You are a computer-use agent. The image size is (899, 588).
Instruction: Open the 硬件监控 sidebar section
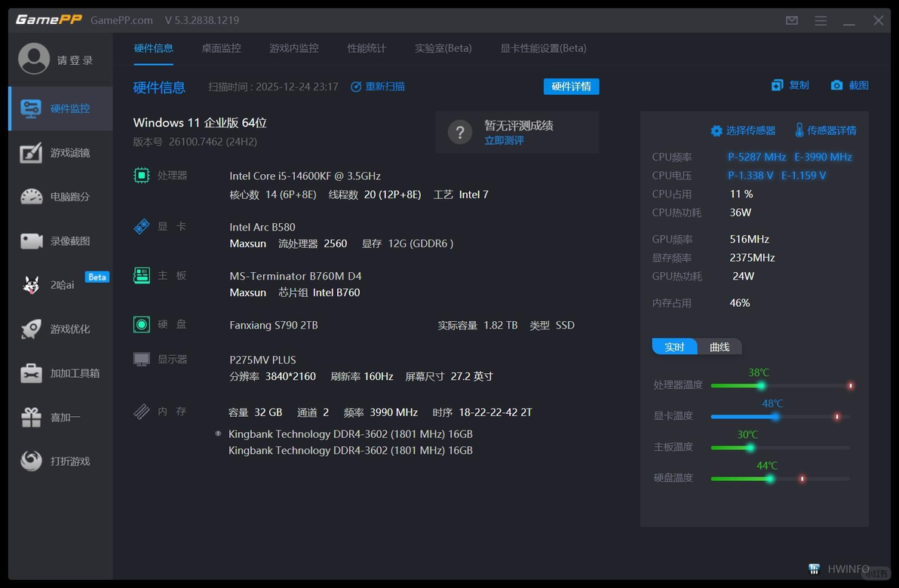(x=61, y=109)
